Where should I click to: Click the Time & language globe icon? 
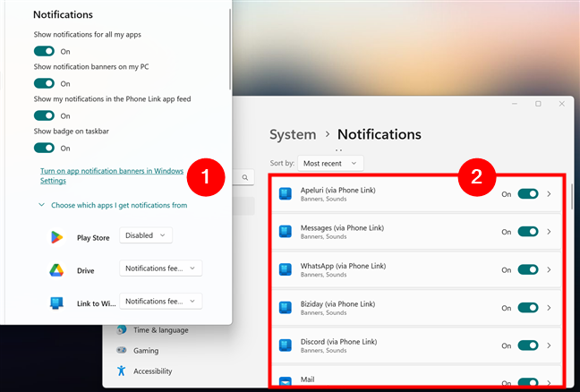(x=122, y=330)
